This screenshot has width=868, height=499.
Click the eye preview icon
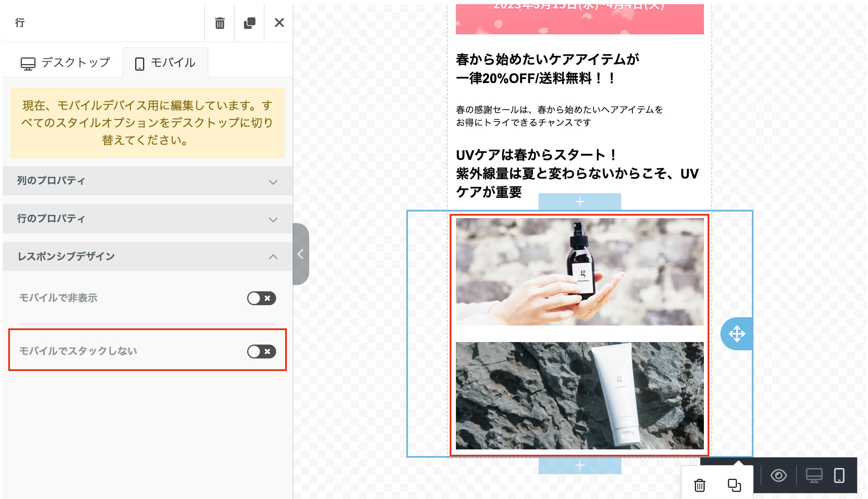[778, 475]
